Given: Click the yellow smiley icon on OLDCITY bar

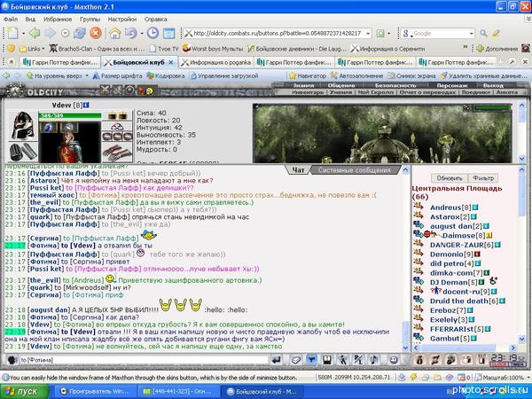Looking at the screenshot, I should point(150,90).
